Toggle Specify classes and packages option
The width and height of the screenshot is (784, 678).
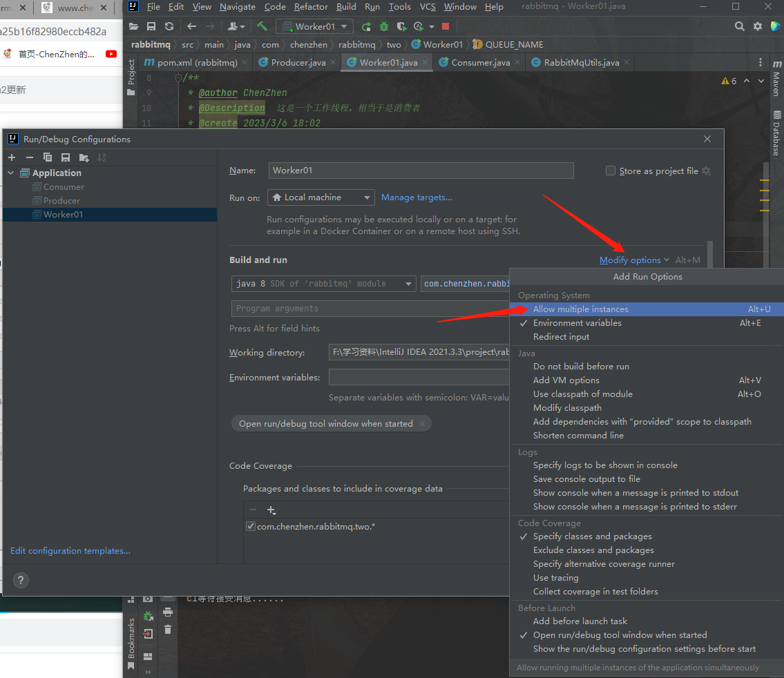coord(647,536)
